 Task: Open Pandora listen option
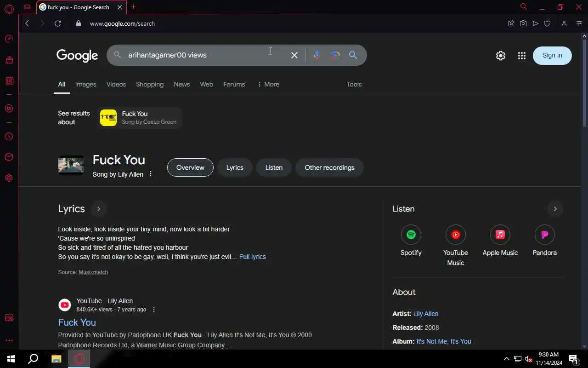click(x=545, y=241)
